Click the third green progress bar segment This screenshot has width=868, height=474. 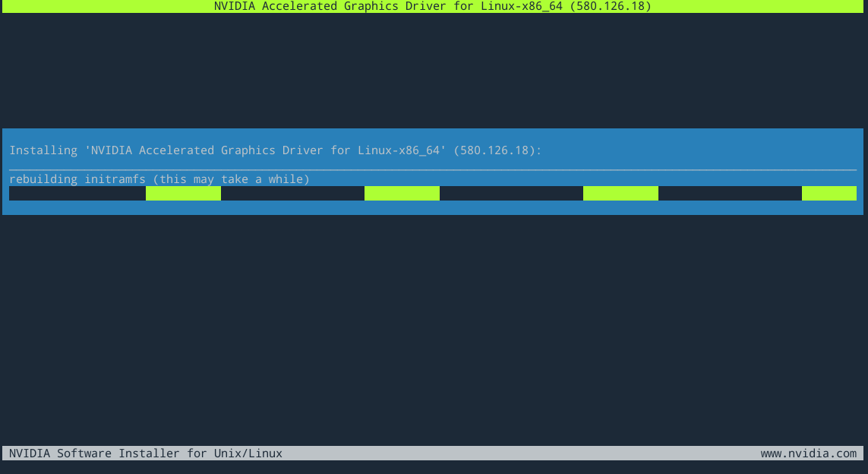pos(620,194)
